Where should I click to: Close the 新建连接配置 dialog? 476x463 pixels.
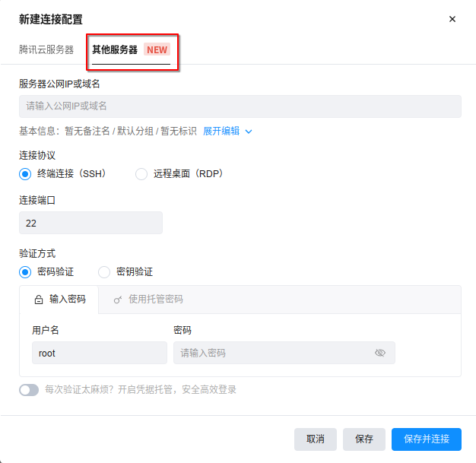tap(452, 19)
